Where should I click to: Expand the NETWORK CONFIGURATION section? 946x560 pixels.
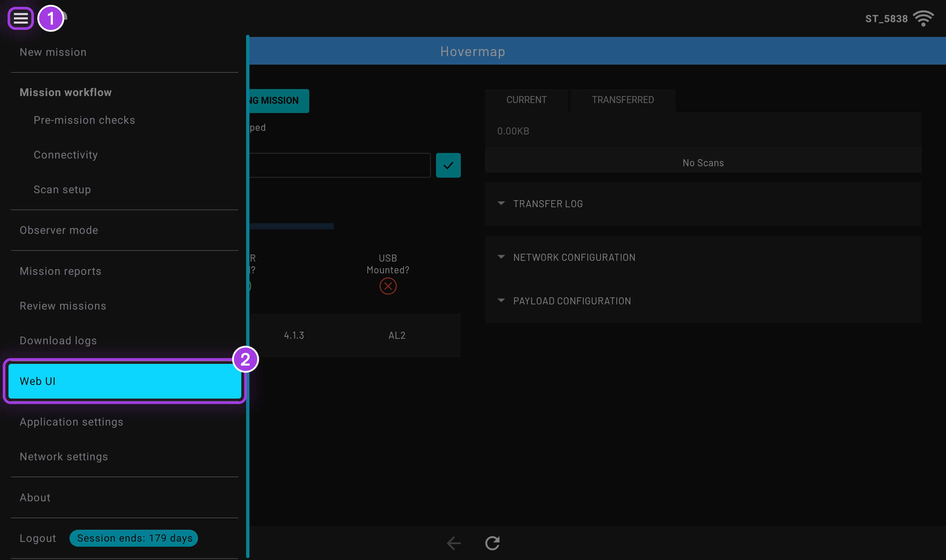(703, 257)
